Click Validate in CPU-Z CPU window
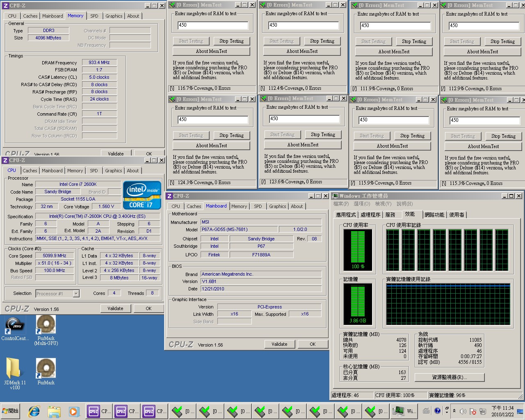 tap(115, 308)
